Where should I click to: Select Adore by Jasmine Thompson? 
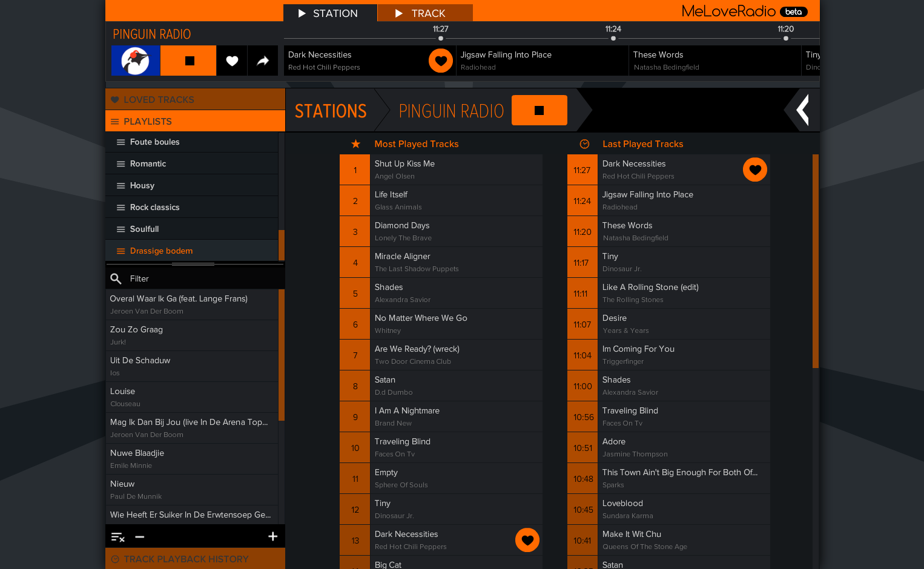(668, 447)
